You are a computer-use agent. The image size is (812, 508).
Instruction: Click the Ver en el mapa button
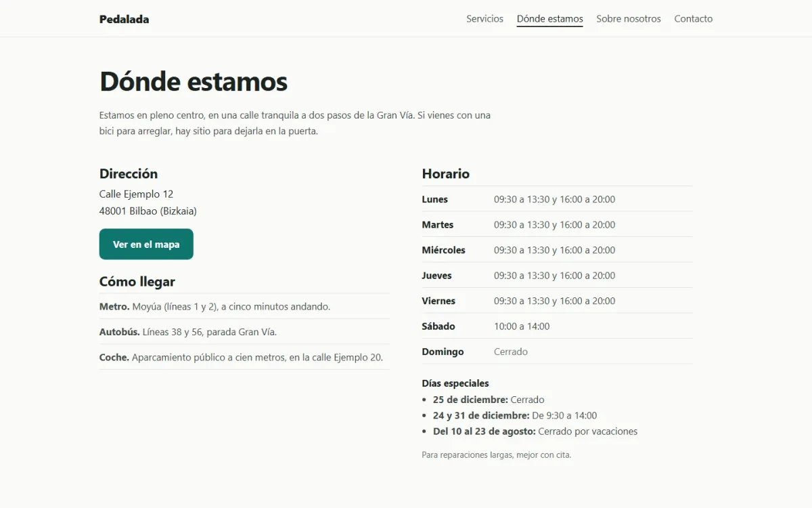pyautogui.click(x=146, y=244)
